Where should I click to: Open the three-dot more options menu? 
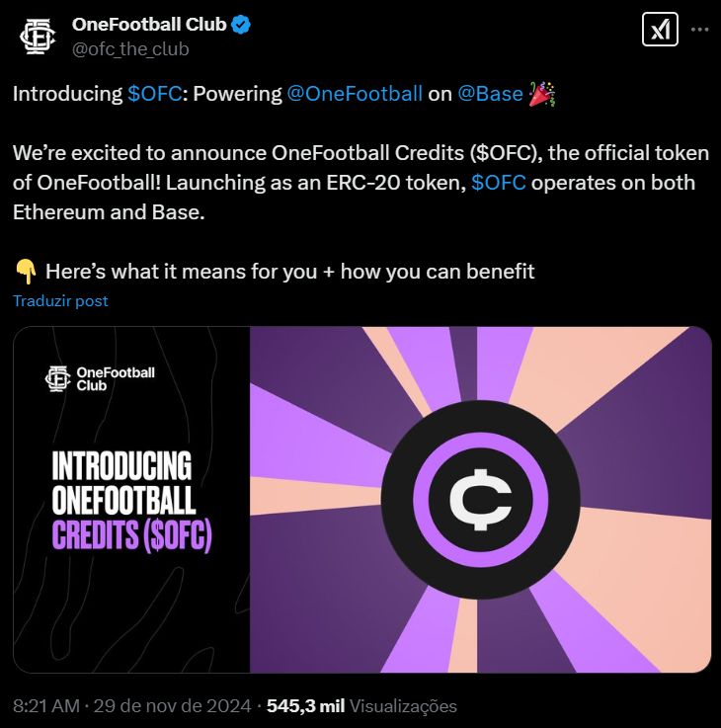pos(699,30)
